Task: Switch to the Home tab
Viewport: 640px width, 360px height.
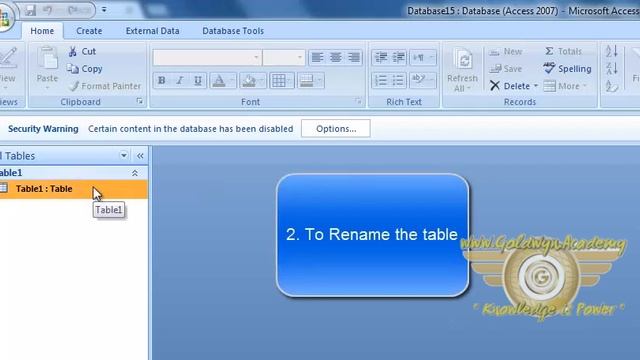Action: point(42,31)
